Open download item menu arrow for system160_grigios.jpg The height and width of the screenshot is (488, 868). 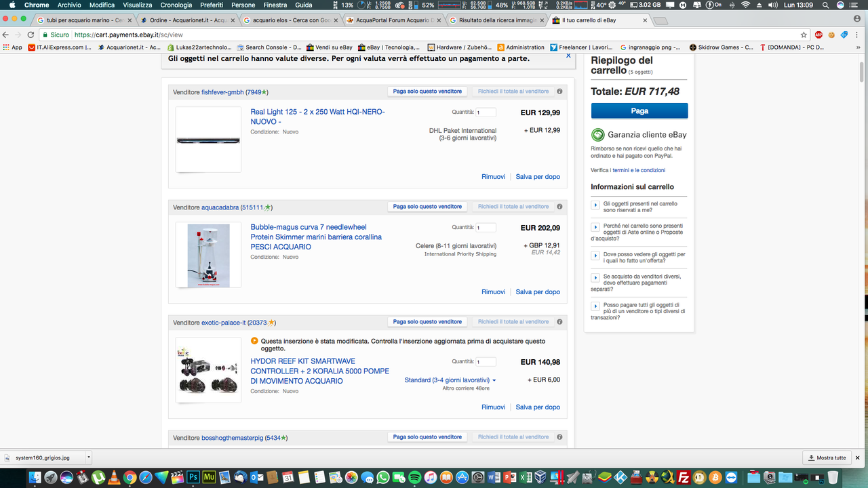click(89, 457)
